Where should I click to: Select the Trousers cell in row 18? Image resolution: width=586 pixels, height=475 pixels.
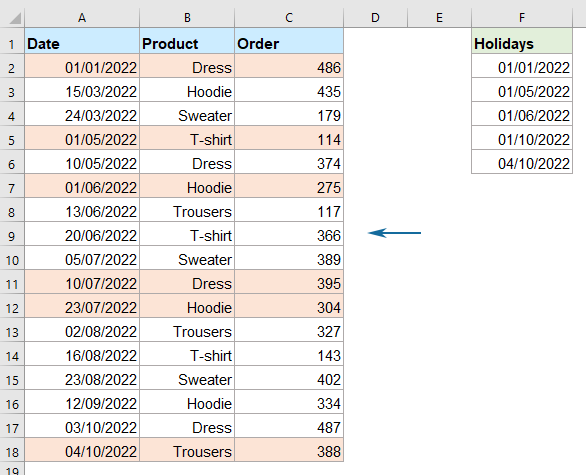187,451
